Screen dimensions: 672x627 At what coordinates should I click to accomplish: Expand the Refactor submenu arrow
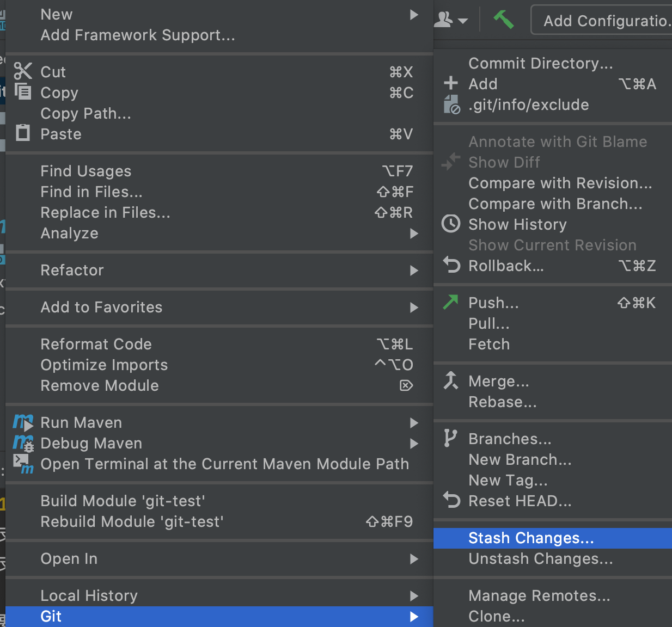[414, 271]
